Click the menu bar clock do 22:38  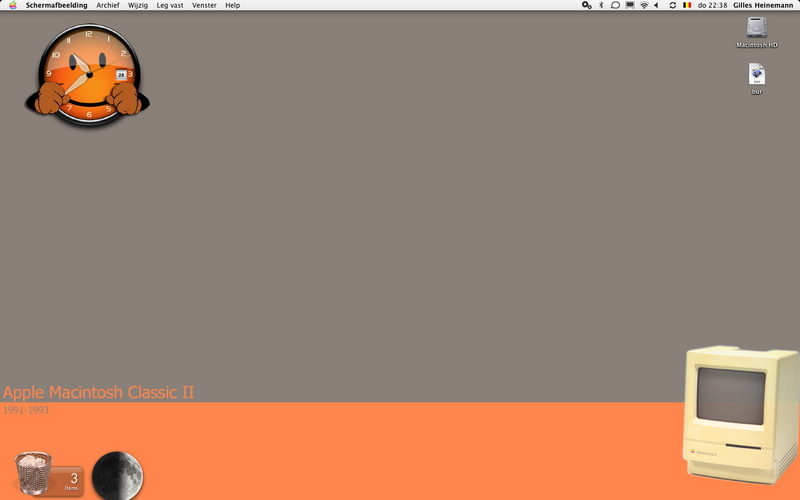coord(712,5)
